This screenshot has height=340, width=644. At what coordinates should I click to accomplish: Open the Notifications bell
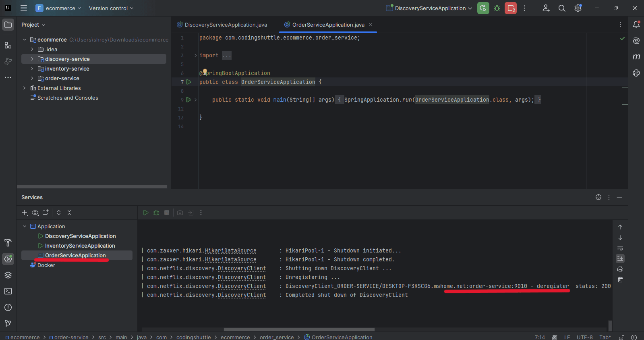tap(636, 25)
